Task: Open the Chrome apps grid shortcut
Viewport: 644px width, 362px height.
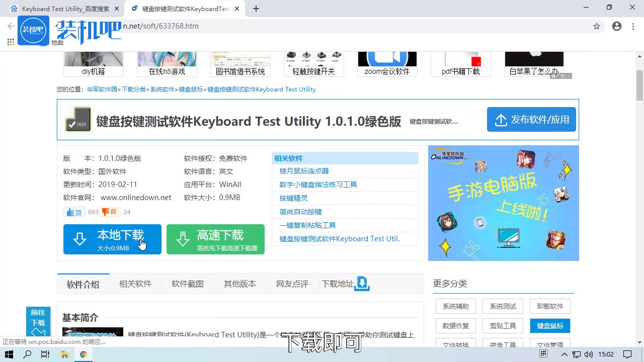Action: tap(11, 42)
